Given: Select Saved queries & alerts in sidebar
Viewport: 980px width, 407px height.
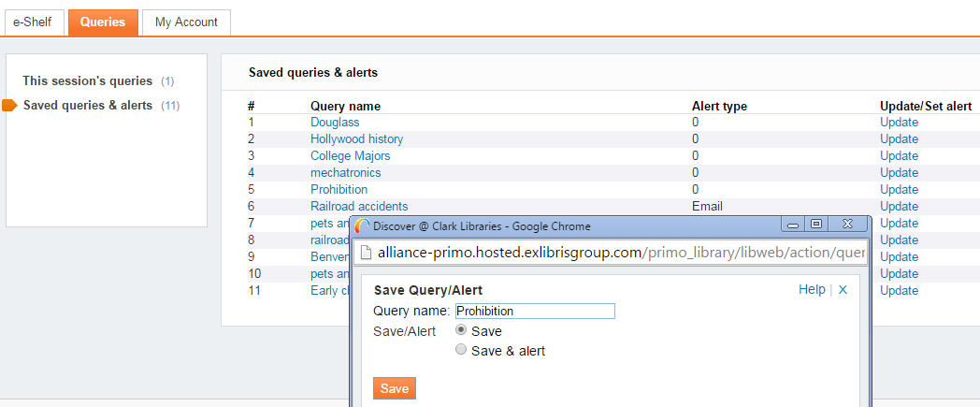Looking at the screenshot, I should pos(87,105).
